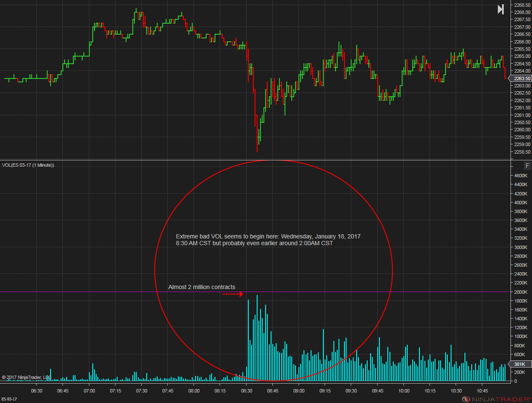
Task: Click the 06:30 time axis label
Action: (x=37, y=391)
